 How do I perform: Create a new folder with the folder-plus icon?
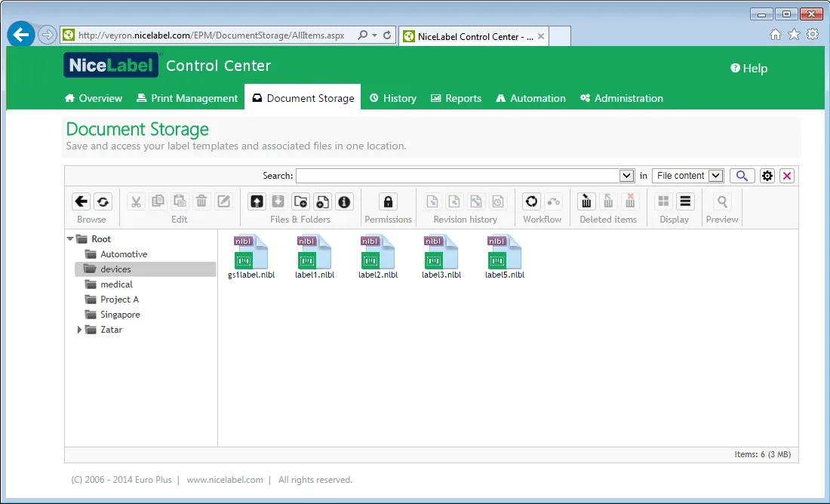(300, 201)
